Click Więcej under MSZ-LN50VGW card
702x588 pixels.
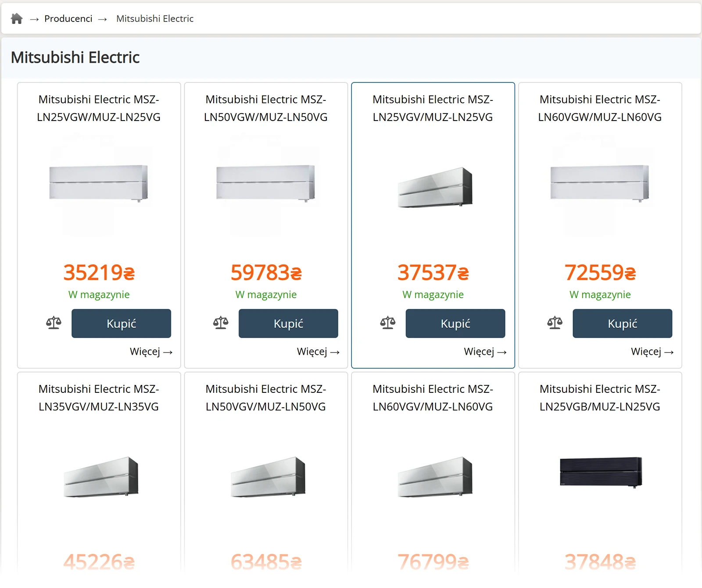pos(318,352)
